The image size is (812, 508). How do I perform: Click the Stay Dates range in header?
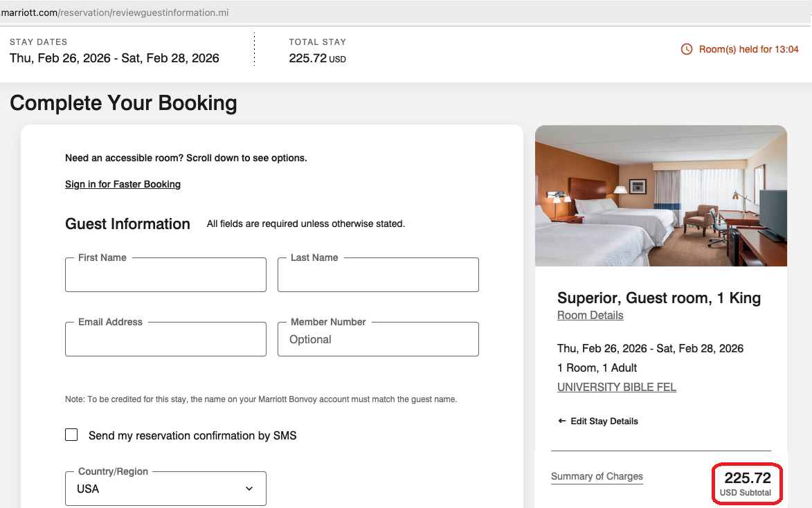tap(114, 58)
